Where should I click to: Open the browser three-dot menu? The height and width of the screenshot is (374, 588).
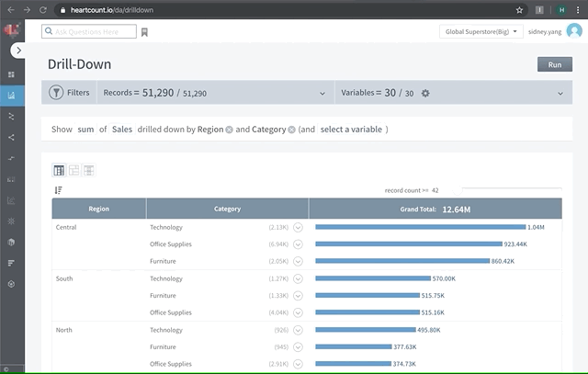click(578, 10)
